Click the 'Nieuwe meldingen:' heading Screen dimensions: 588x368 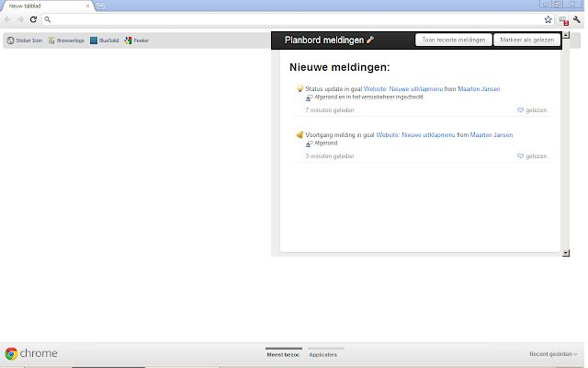point(339,67)
